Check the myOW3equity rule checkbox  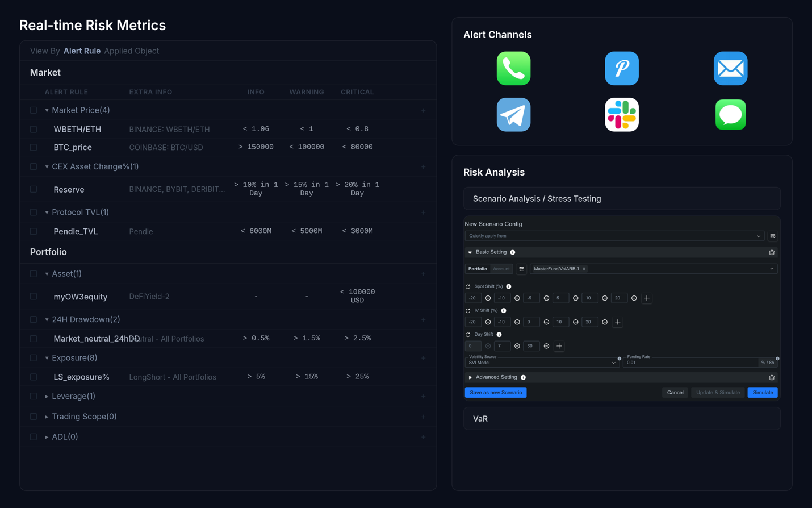point(34,297)
